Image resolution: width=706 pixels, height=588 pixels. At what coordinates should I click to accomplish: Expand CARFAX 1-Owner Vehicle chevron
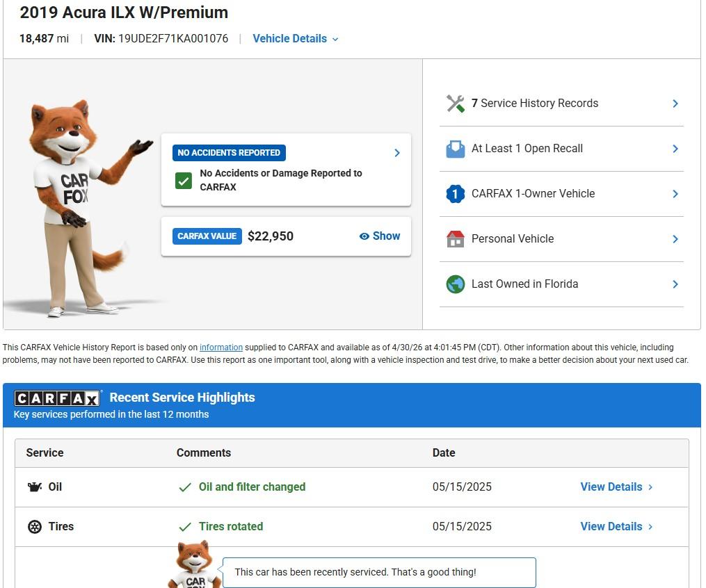click(675, 194)
